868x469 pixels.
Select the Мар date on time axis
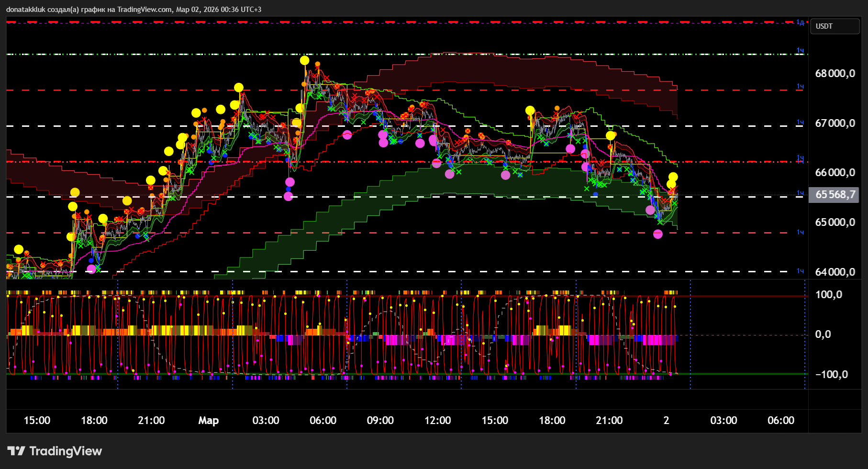[x=209, y=421]
